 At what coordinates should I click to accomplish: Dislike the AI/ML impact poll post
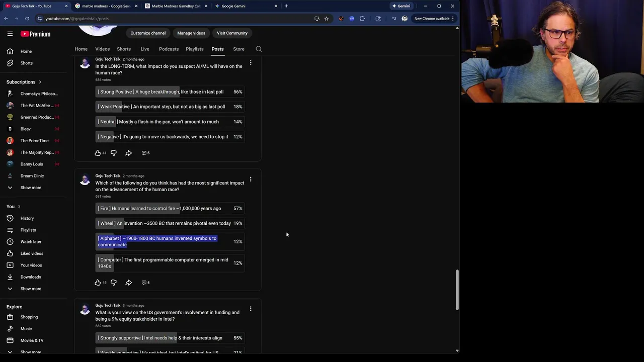pos(113,153)
